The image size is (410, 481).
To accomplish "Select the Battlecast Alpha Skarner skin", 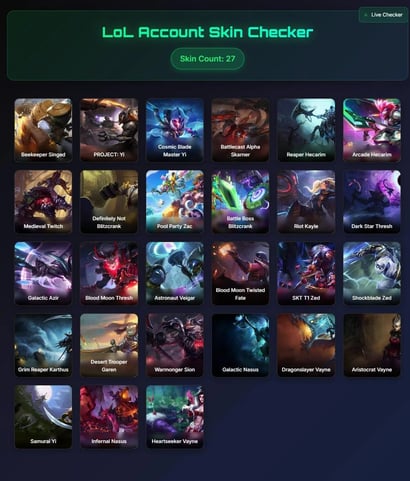I will pos(240,130).
